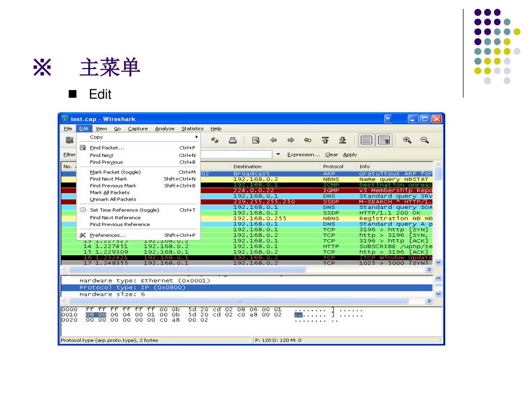Click the Filter label button

pos(70,154)
